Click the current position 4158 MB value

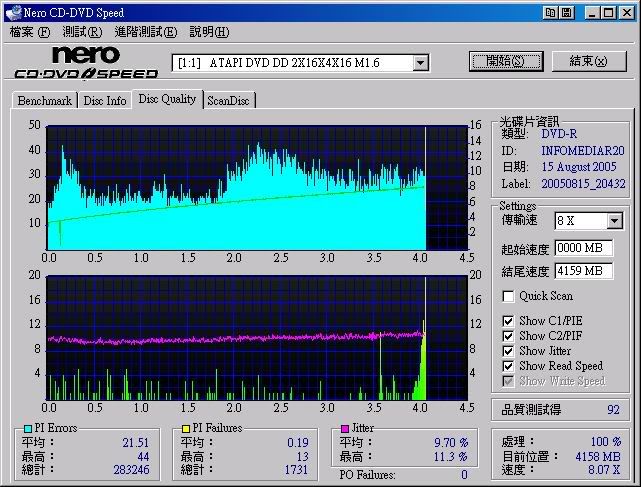click(598, 457)
